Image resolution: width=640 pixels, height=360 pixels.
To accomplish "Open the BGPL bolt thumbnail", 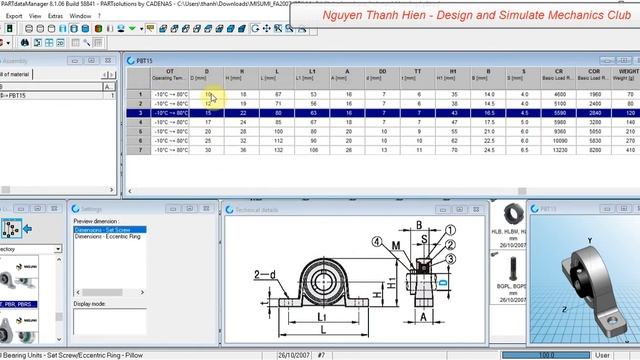I will (513, 270).
